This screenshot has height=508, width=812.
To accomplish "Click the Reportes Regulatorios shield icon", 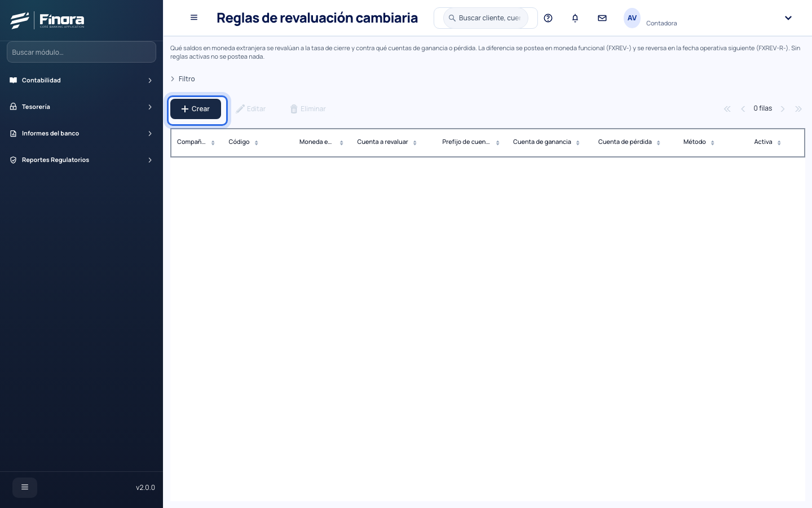I will (x=14, y=160).
